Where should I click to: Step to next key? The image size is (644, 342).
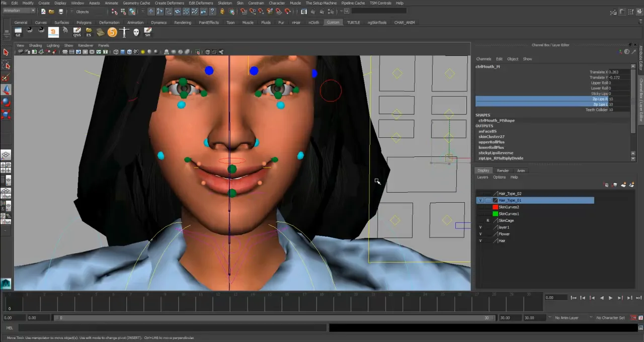coord(620,298)
